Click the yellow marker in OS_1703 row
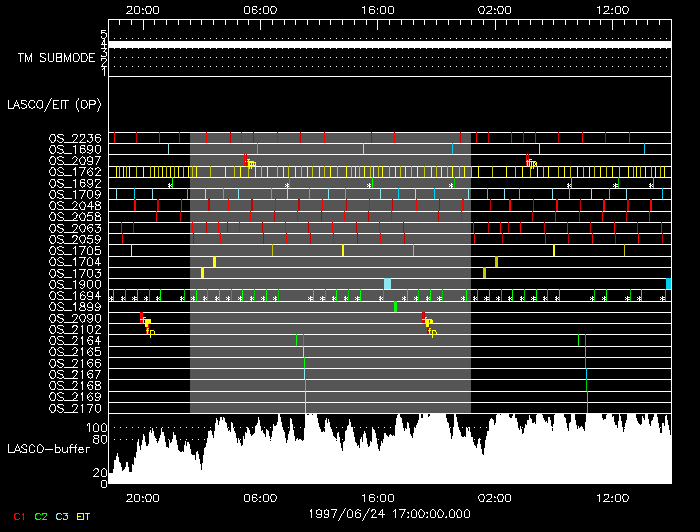Screen dimensions: 700x532 point(202,273)
